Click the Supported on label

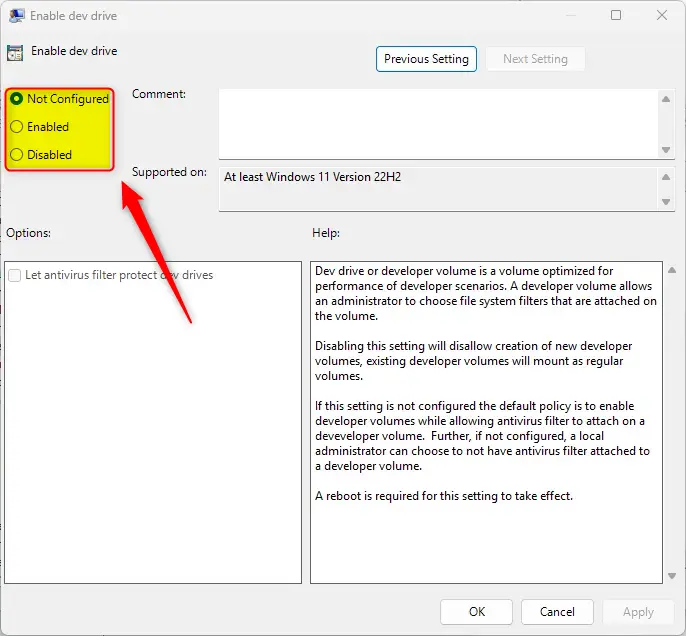(169, 172)
